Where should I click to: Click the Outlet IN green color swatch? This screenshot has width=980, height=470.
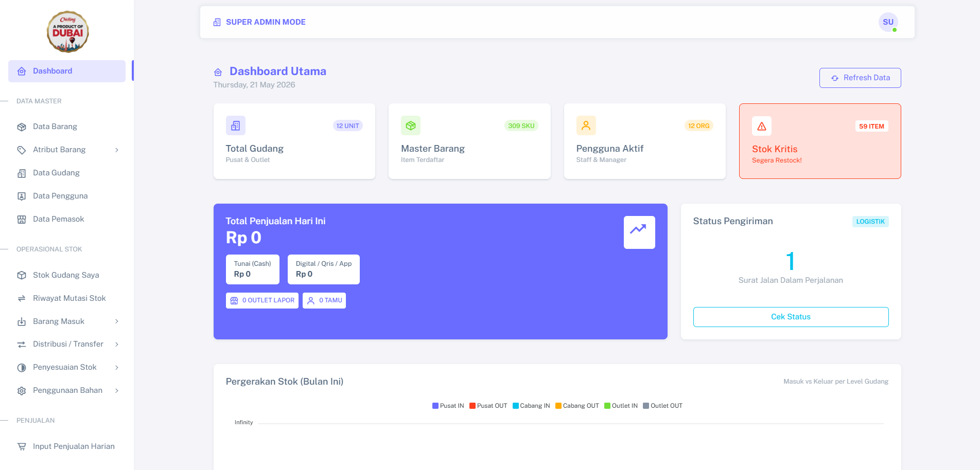pyautogui.click(x=607, y=406)
